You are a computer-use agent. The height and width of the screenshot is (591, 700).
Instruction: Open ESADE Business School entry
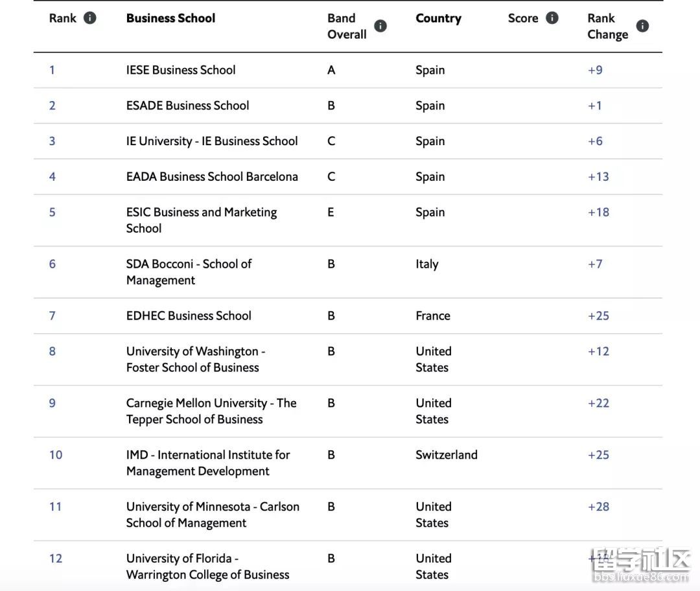point(187,106)
